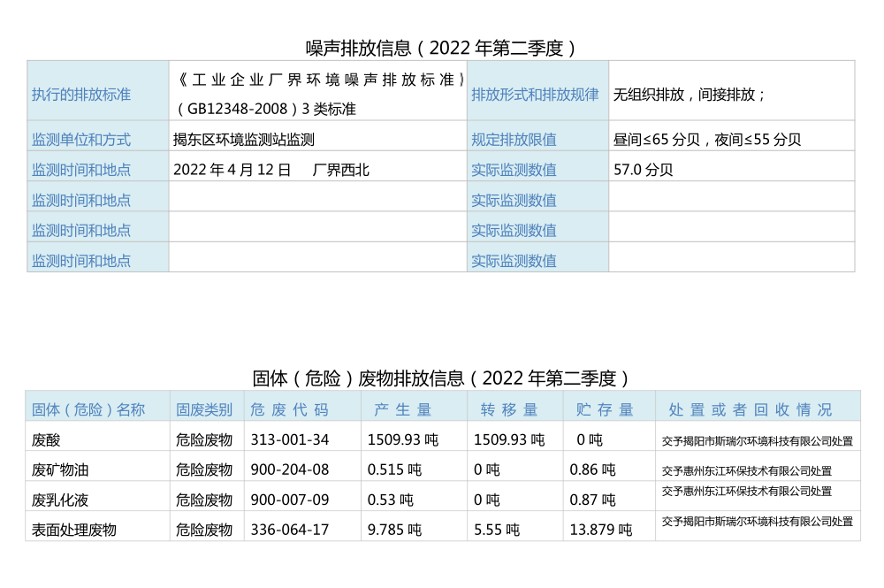Click the (GB12348-2008) 3类标准 line
Image resolution: width=884 pixels, height=588 pixels.
click(x=265, y=109)
